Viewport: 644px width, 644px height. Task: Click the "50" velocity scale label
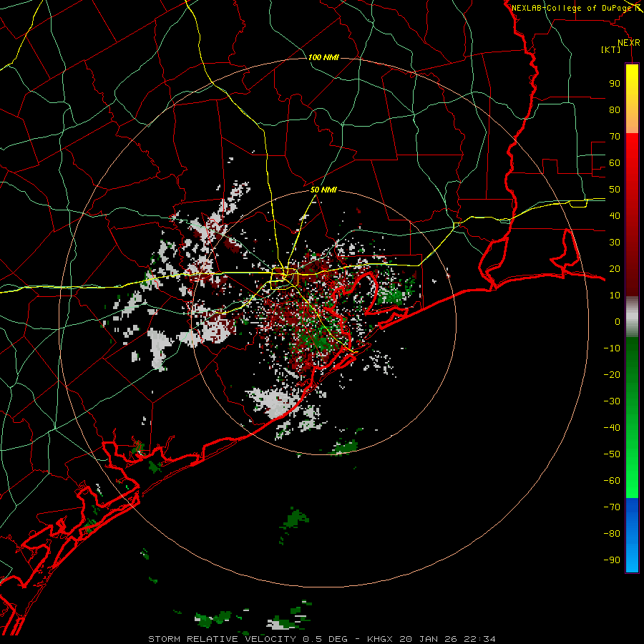tap(615, 190)
